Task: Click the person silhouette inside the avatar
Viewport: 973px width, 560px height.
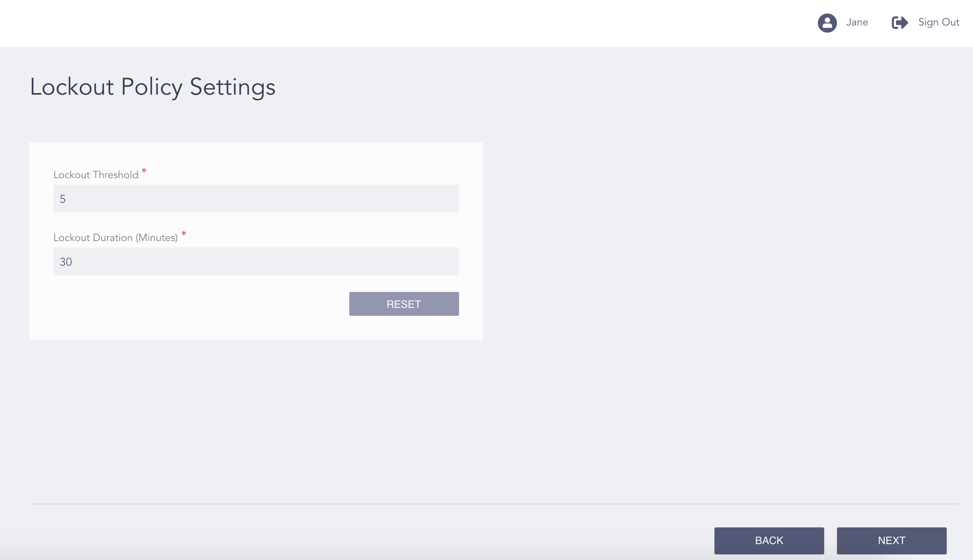Action: click(x=827, y=23)
